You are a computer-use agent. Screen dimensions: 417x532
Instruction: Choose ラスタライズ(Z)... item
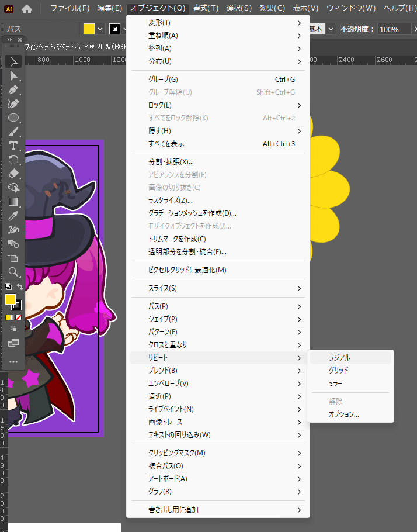coord(218,201)
